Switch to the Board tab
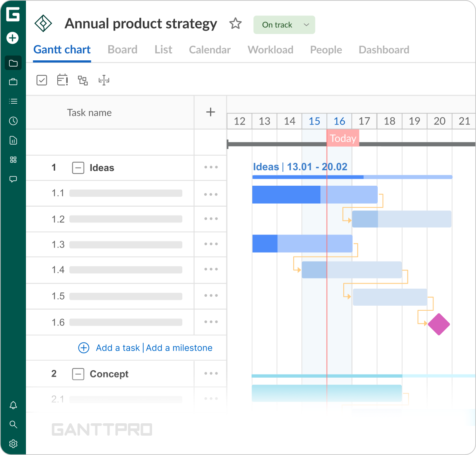 click(x=122, y=50)
